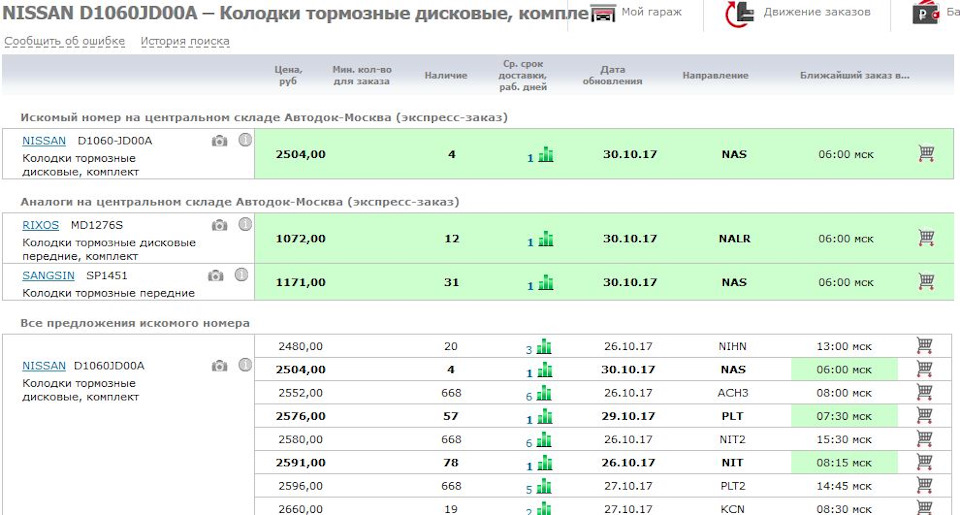The height and width of the screenshot is (515, 960).
Task: Add RIXOS 1072,00 item to cart
Action: point(926,238)
